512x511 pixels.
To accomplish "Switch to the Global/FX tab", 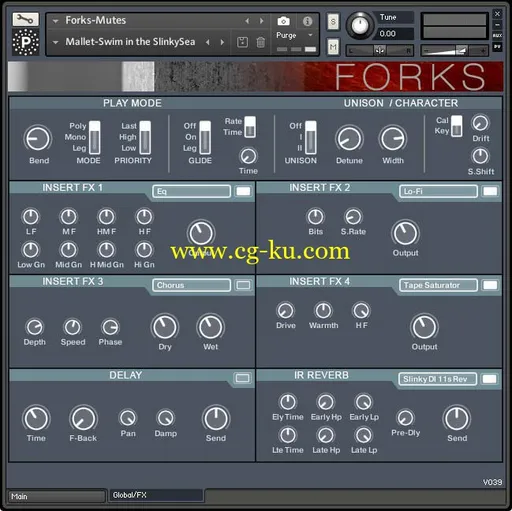I will [156, 495].
